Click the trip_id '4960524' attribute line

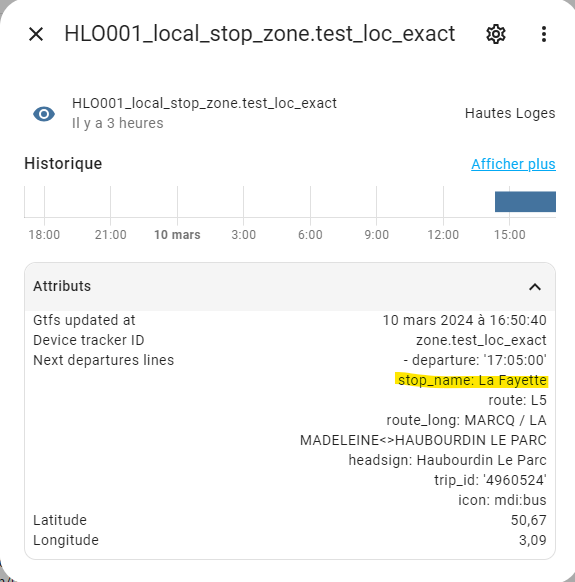[x=490, y=480]
